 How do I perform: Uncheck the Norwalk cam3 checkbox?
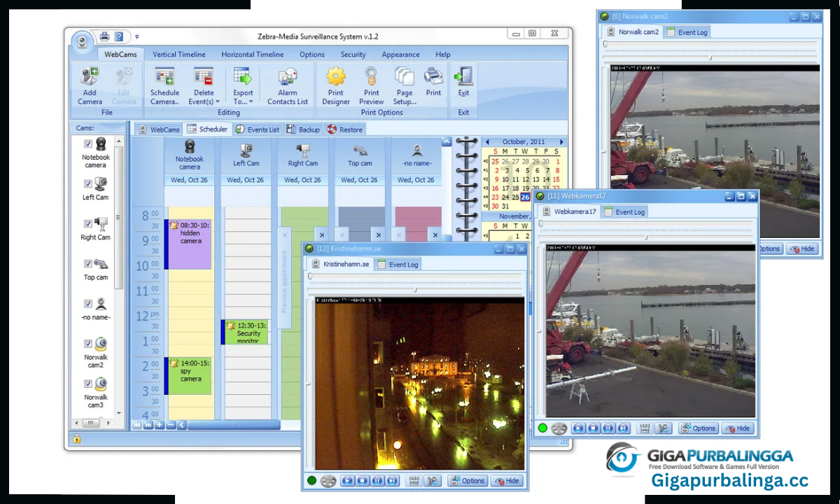[x=88, y=384]
